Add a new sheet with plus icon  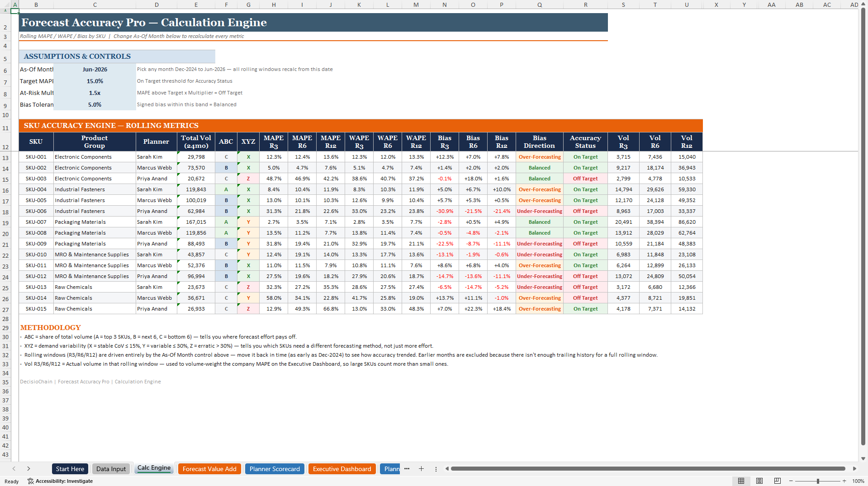click(421, 469)
